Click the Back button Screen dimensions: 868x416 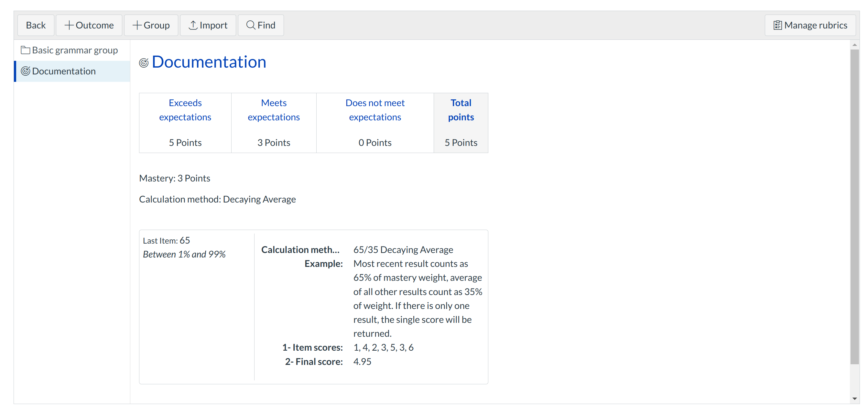(x=35, y=25)
